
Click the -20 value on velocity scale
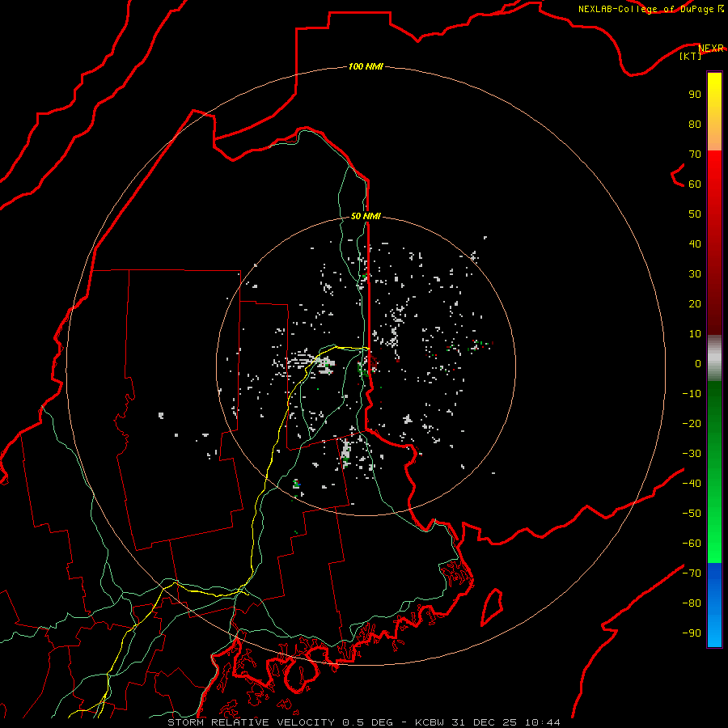pyautogui.click(x=692, y=423)
